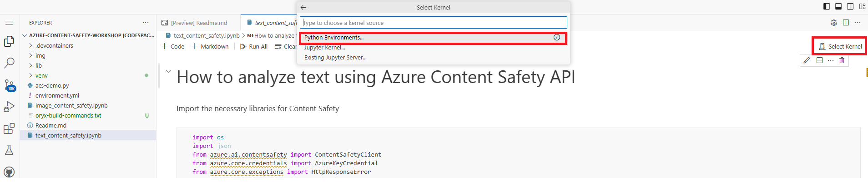Click the kernel source search field

click(433, 23)
